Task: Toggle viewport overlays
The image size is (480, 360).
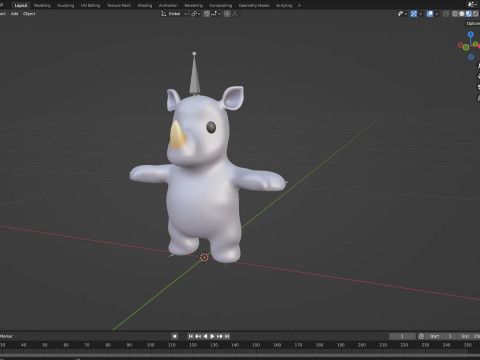Action: tap(430, 14)
